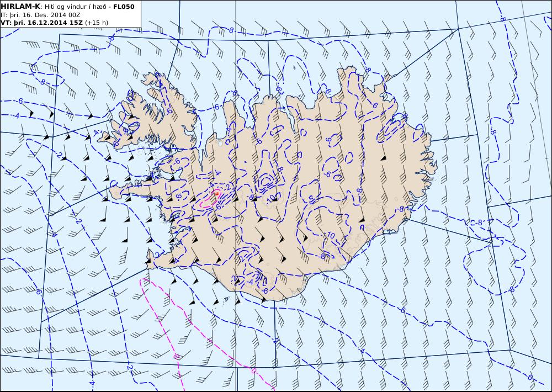The height and width of the screenshot is (392, 552).
Task: Click the HIRLAM-K model name in title
Action: tap(20, 6)
